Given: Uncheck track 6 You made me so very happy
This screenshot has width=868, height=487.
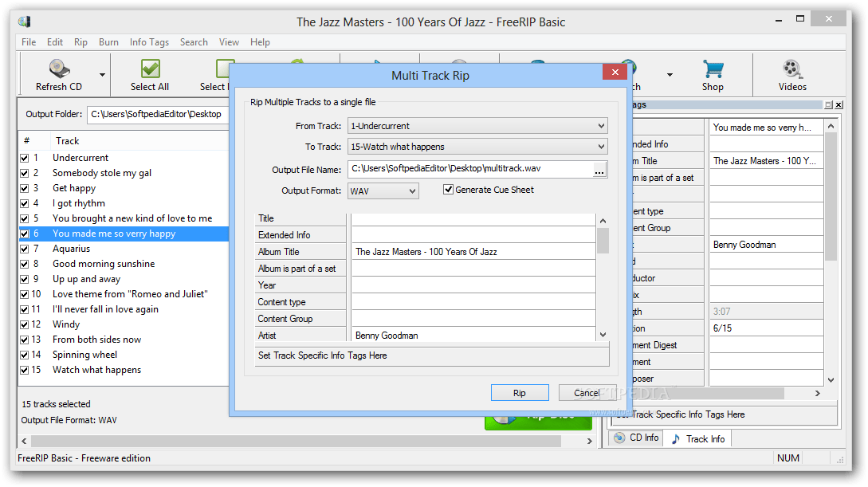Looking at the screenshot, I should click(25, 234).
